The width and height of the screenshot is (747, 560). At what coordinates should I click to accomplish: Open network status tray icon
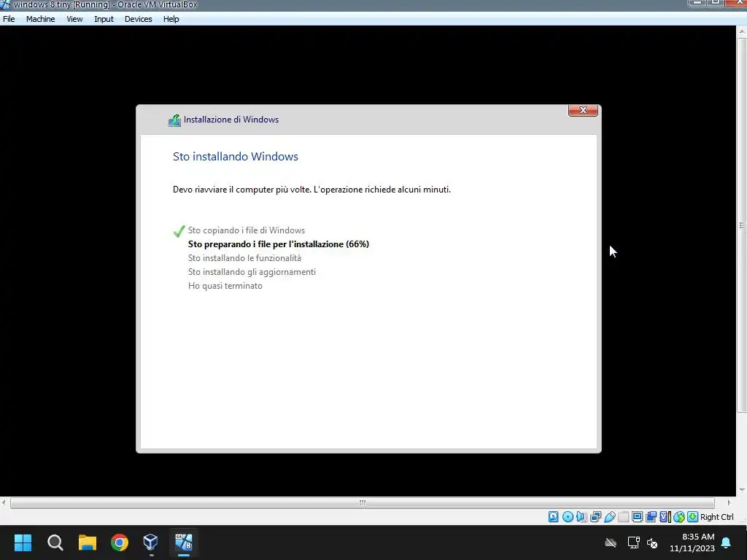pos(633,542)
